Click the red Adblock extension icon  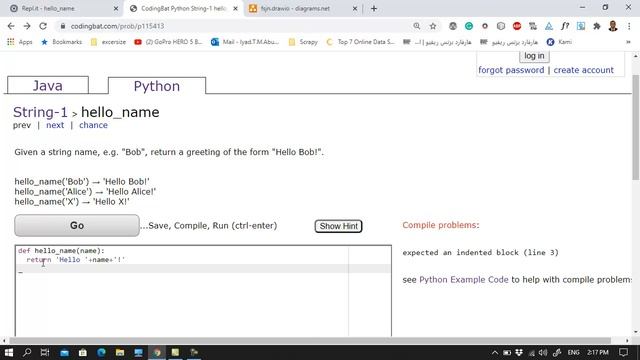tap(517, 26)
